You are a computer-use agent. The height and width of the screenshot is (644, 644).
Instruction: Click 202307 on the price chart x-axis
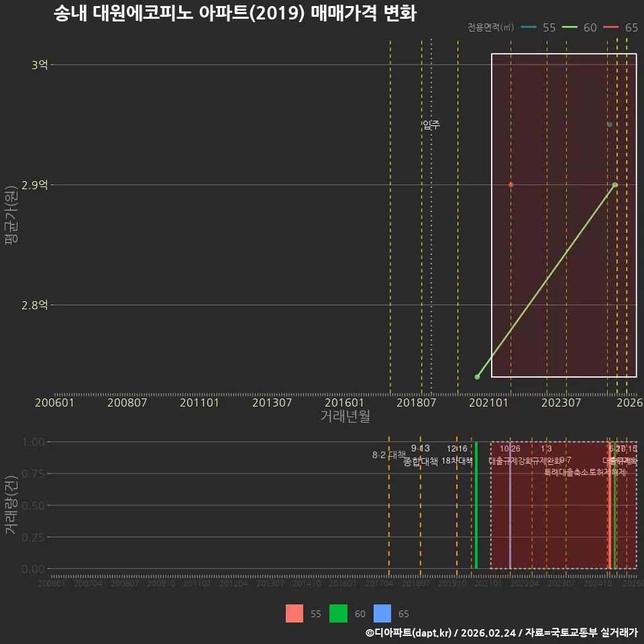coord(561,402)
